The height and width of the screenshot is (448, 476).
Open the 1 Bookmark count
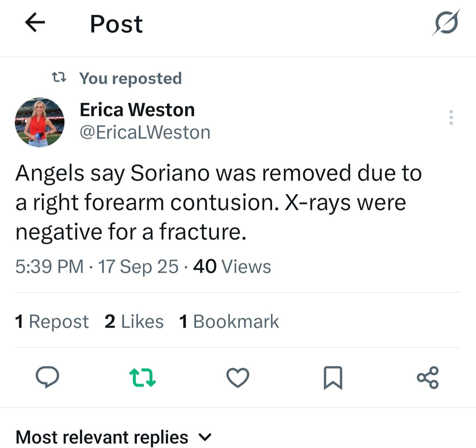click(229, 321)
